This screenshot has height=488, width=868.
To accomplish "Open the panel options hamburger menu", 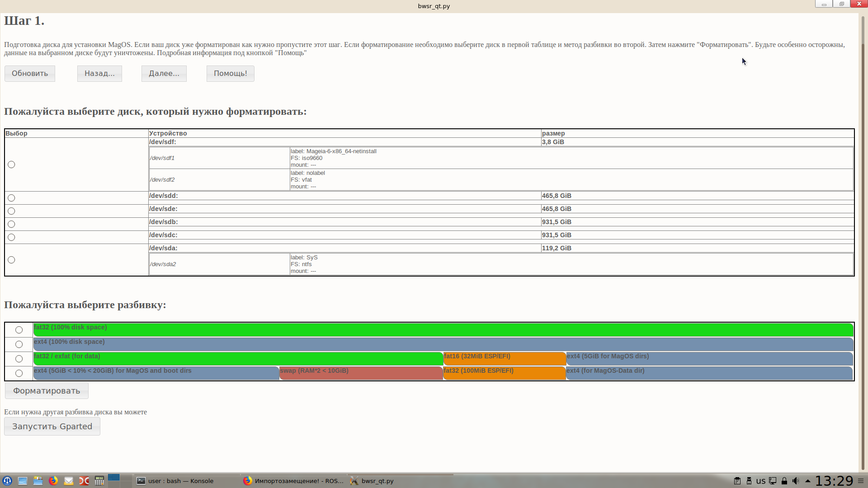I will (861, 481).
